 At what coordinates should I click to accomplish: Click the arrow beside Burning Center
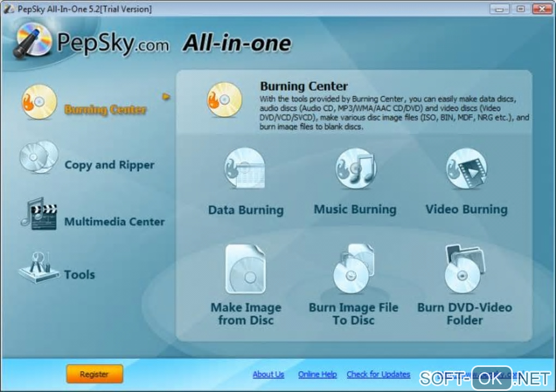pos(166,96)
